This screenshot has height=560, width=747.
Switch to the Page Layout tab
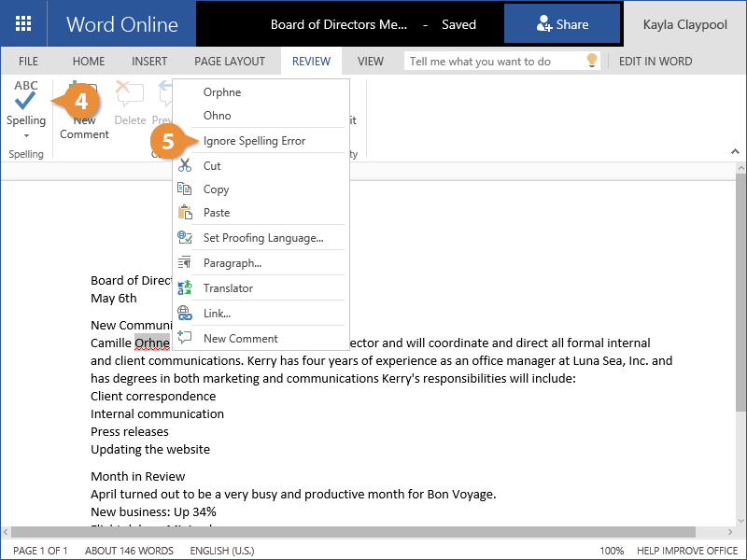(230, 62)
